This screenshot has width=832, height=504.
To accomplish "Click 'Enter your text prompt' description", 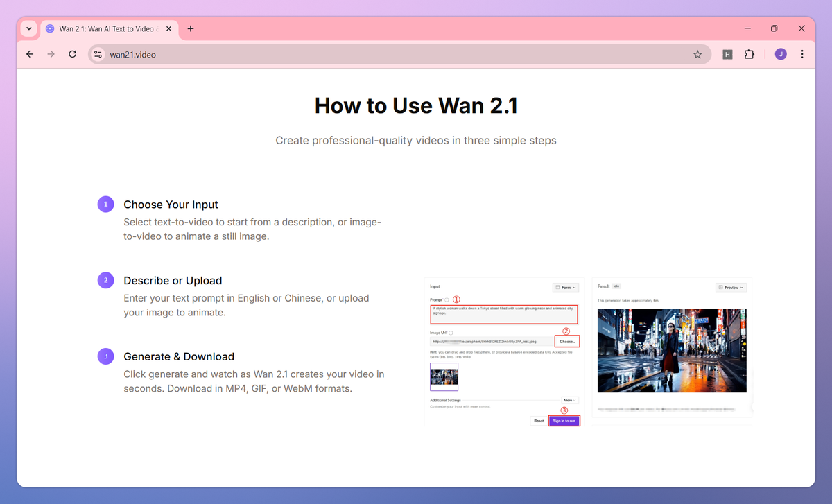I will pyautogui.click(x=246, y=305).
